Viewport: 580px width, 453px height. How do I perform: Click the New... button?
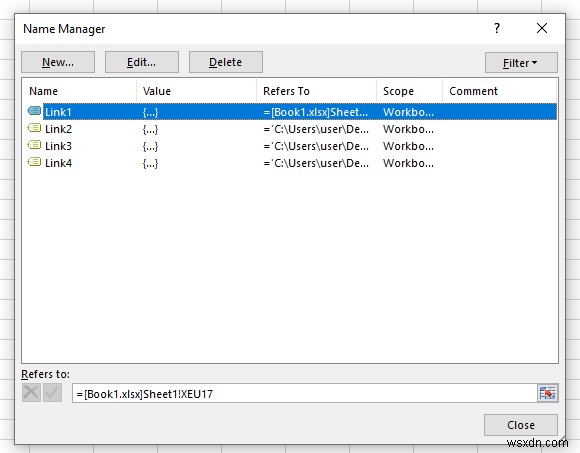[58, 62]
